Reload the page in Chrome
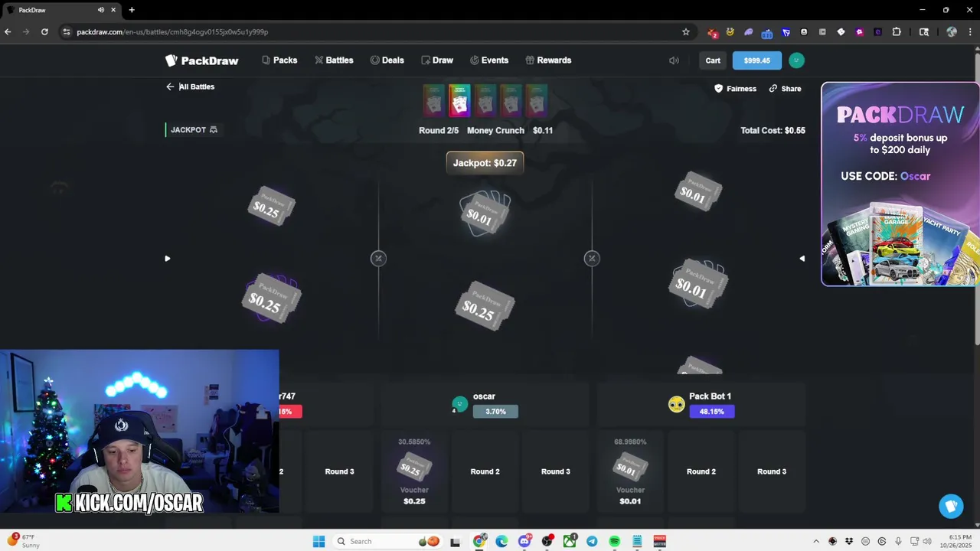The height and width of the screenshot is (551, 980). coord(44,32)
